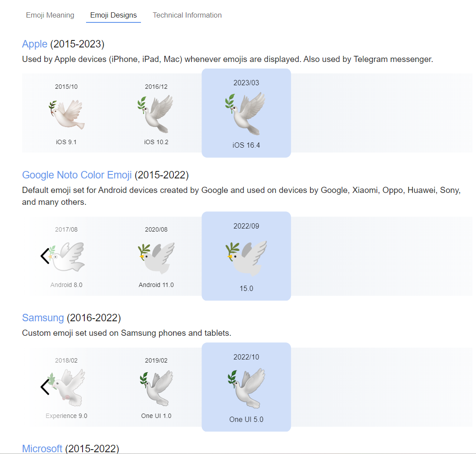
Task: Click the Samsung One UI 1.0 dove
Action: [156, 388]
